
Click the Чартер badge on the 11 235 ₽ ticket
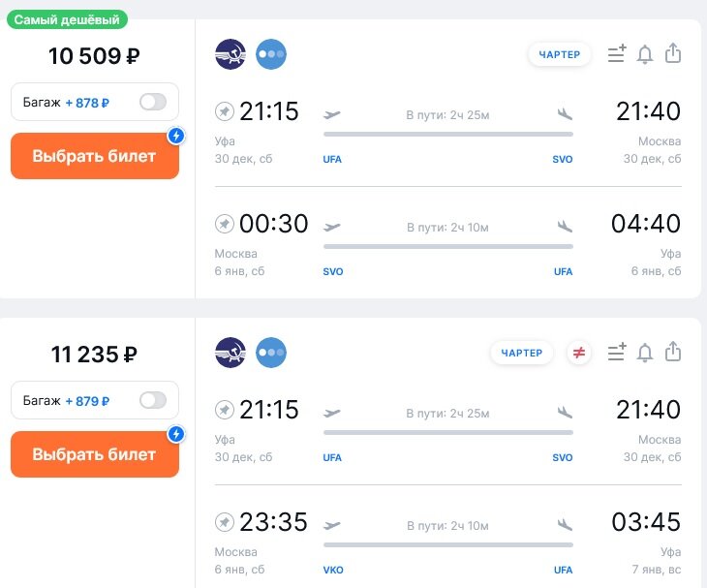(522, 353)
